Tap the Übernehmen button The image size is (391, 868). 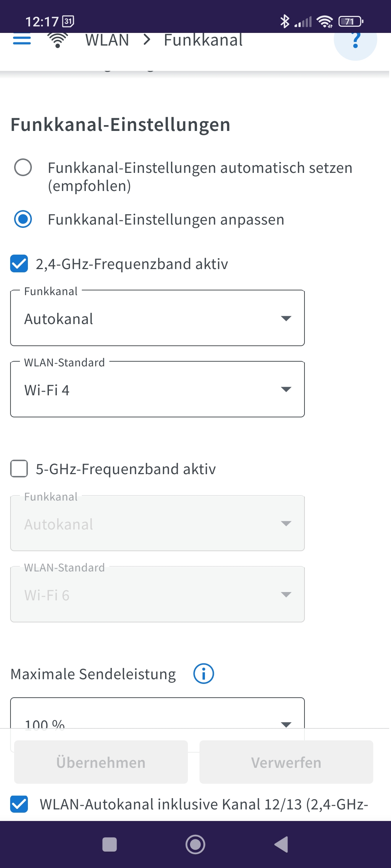tap(101, 762)
